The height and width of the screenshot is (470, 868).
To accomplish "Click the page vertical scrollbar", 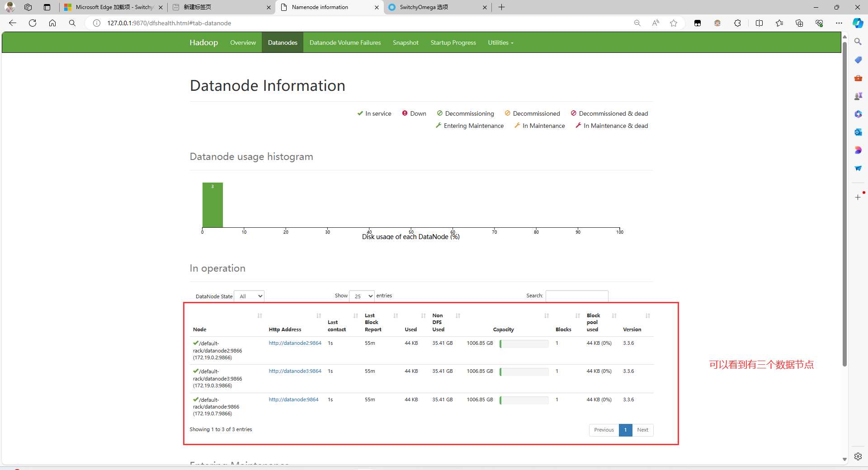I will coord(844,203).
